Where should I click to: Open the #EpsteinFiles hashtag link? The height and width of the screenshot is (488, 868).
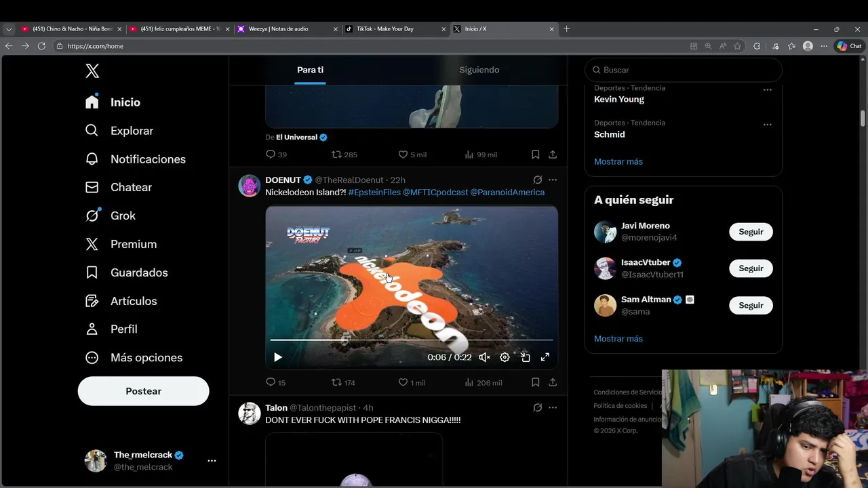[x=374, y=192]
